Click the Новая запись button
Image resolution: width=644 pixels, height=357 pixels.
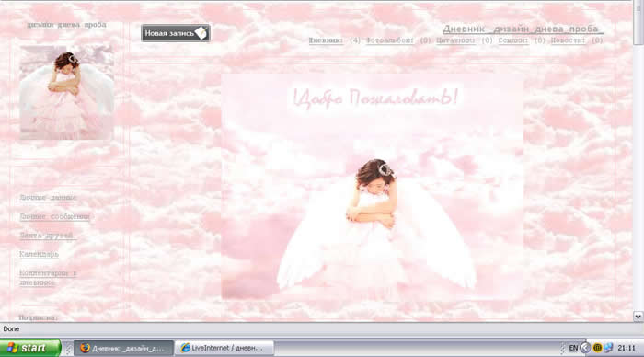point(176,33)
